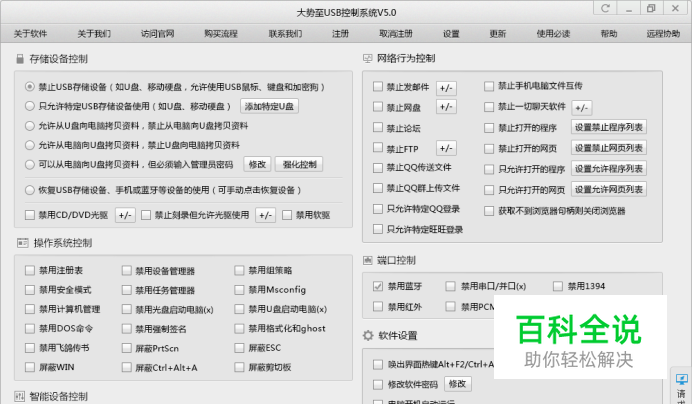This screenshot has height=404, width=692.
Task: Open the 注册 menu
Action: [340, 34]
